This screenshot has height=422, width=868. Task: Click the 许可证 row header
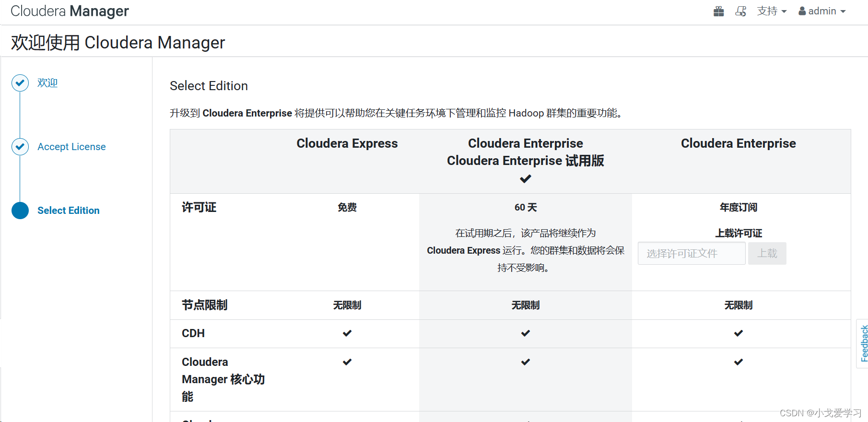pos(199,208)
